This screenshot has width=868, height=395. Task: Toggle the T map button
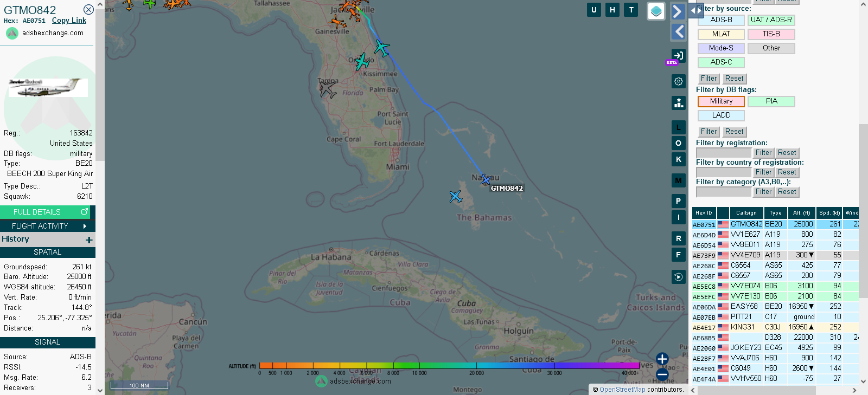(x=631, y=10)
